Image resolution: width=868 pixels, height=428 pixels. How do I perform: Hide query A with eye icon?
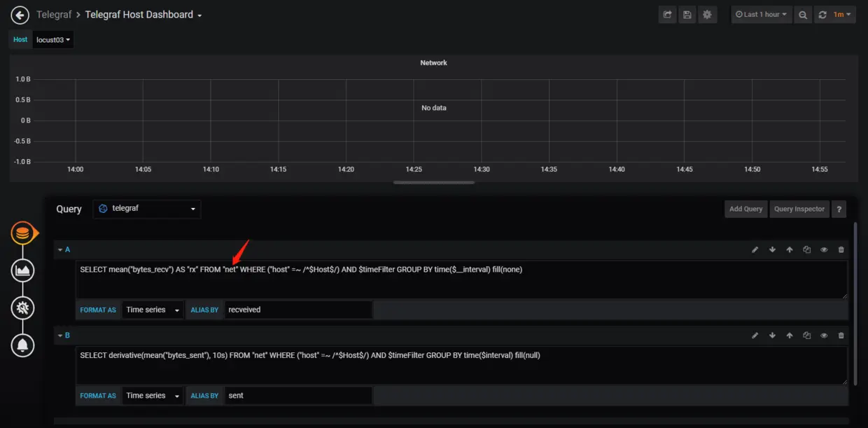coord(824,249)
